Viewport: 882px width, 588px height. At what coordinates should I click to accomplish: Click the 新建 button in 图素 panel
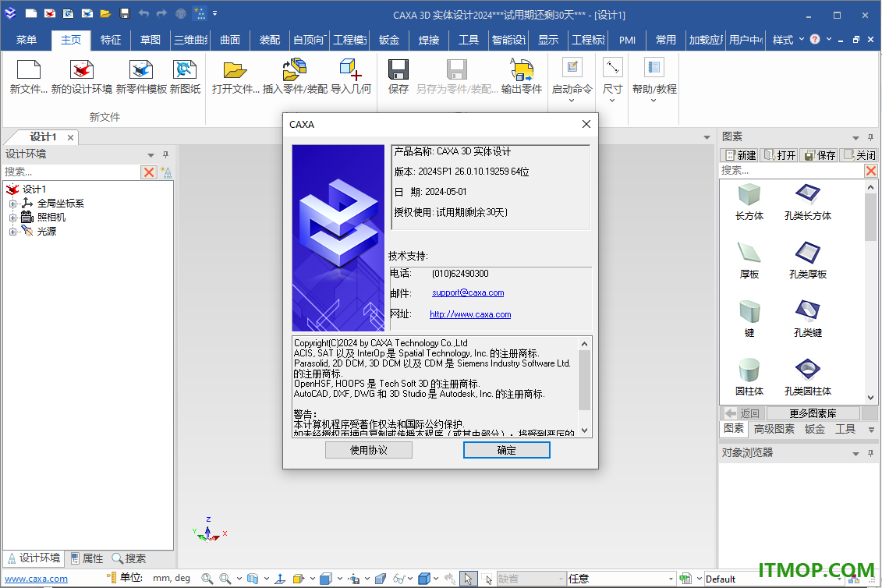pos(740,155)
